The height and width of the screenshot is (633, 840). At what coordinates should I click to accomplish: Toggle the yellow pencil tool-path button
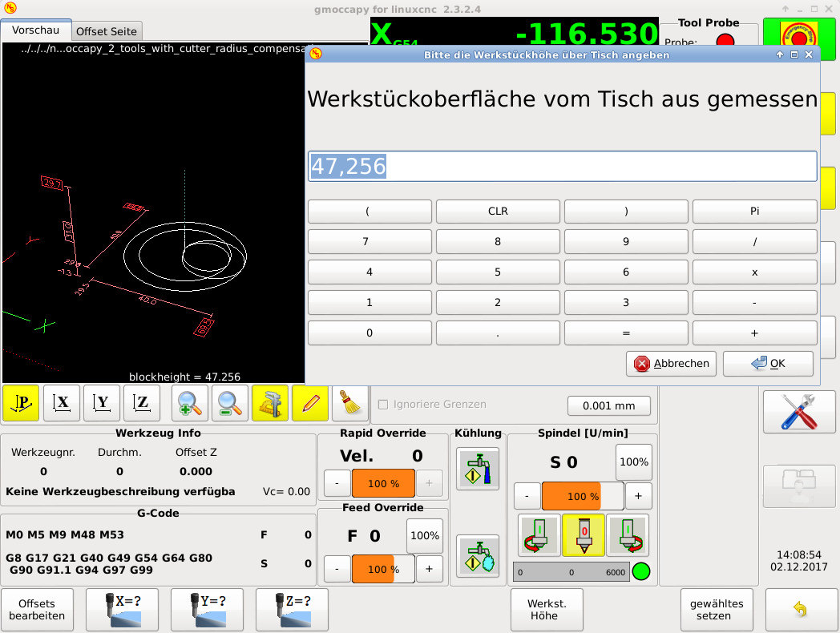pos(310,403)
